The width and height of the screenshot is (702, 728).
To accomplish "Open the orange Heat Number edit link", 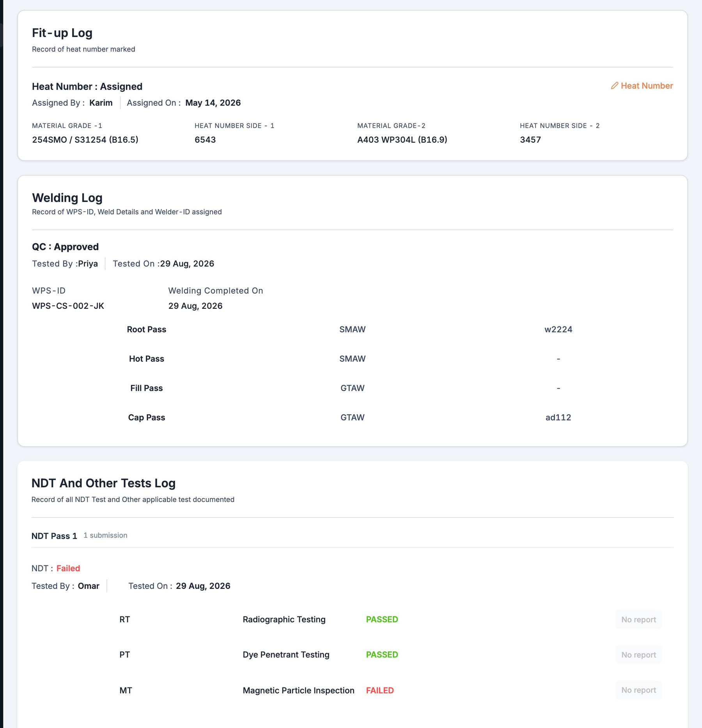I will click(x=642, y=86).
